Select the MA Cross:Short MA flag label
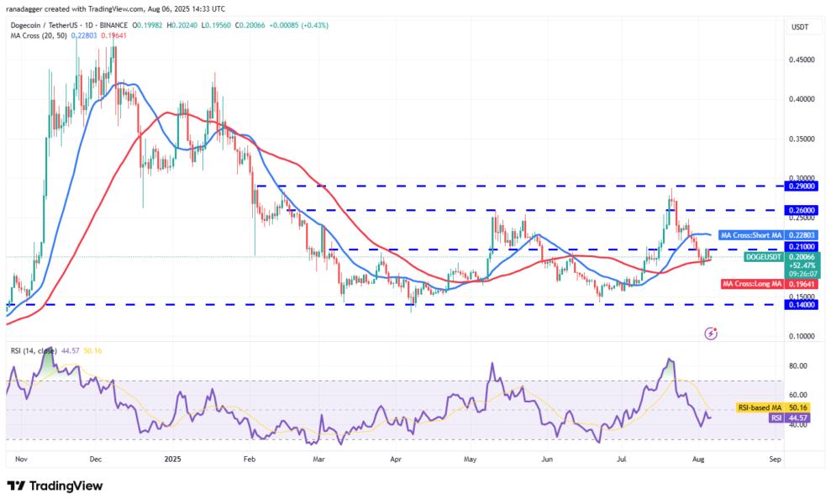The width and height of the screenshot is (831, 504). click(753, 235)
